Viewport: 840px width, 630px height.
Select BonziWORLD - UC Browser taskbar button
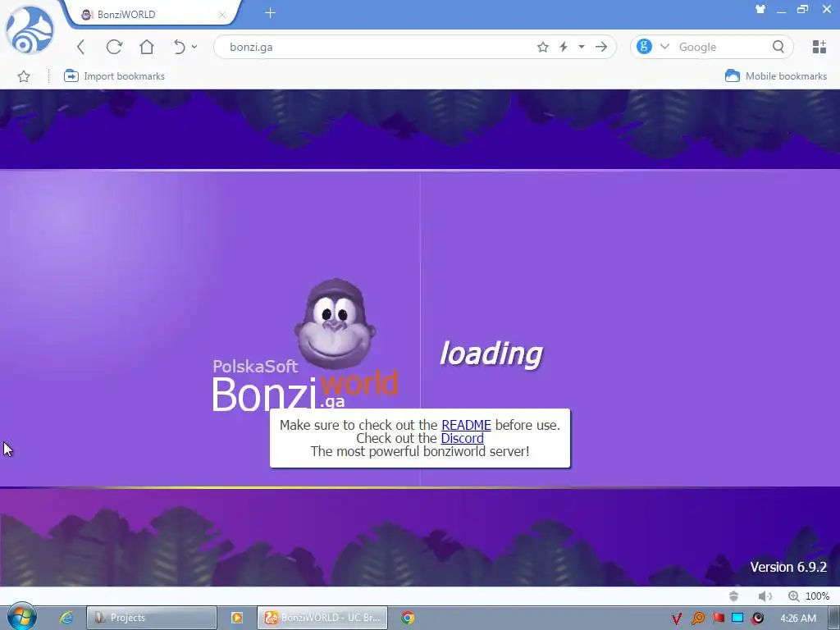[x=322, y=618]
